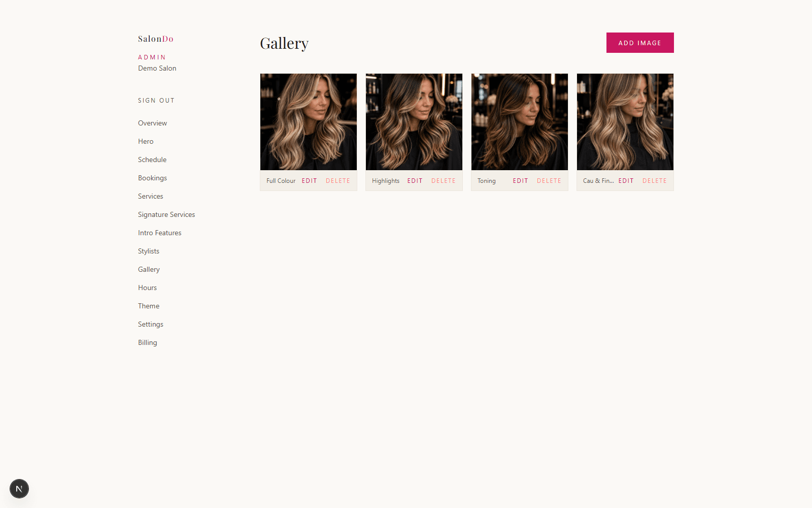This screenshot has width=812, height=508.
Task: Click the Cau & Fin... gallery thumbnail
Action: [625, 122]
